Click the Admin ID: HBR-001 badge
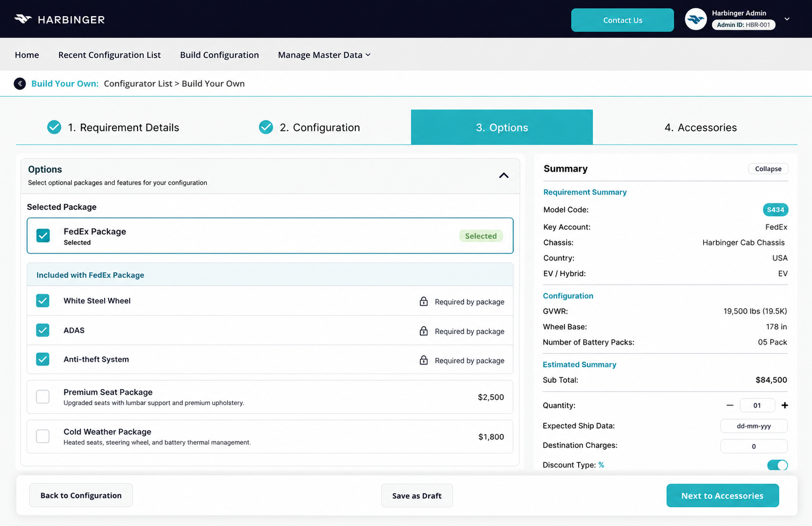 click(743, 25)
